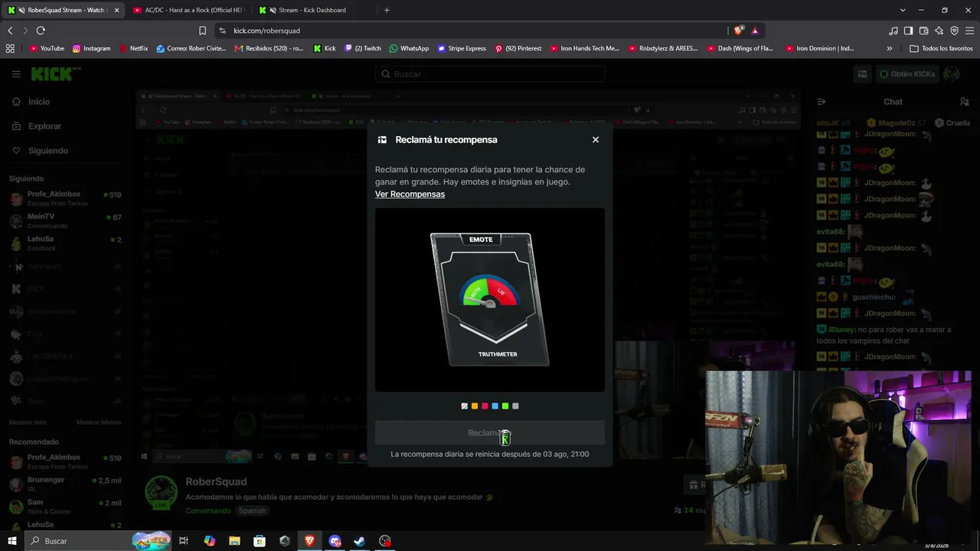Image resolution: width=980 pixels, height=551 pixels.
Task: Open the MeinTV followed channel
Action: (x=65, y=221)
